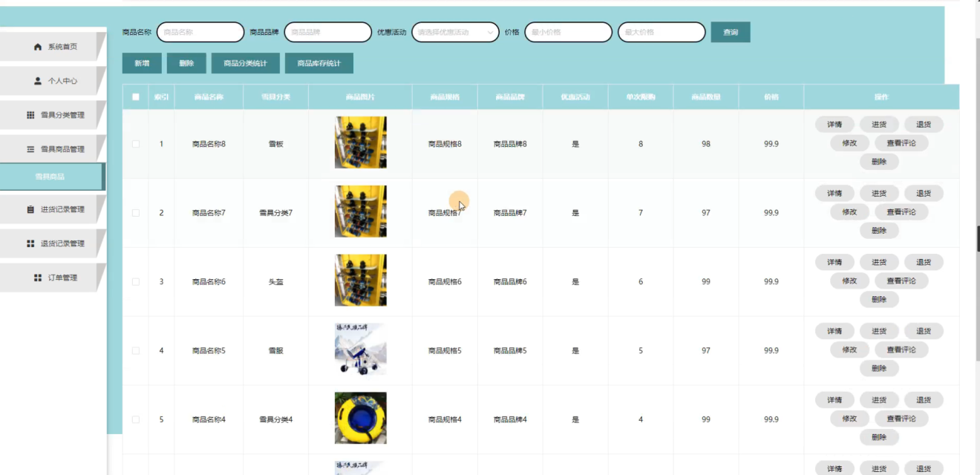The height and width of the screenshot is (475, 980).
Task: Expand the 订单管理 menu label
Action: coord(62,278)
